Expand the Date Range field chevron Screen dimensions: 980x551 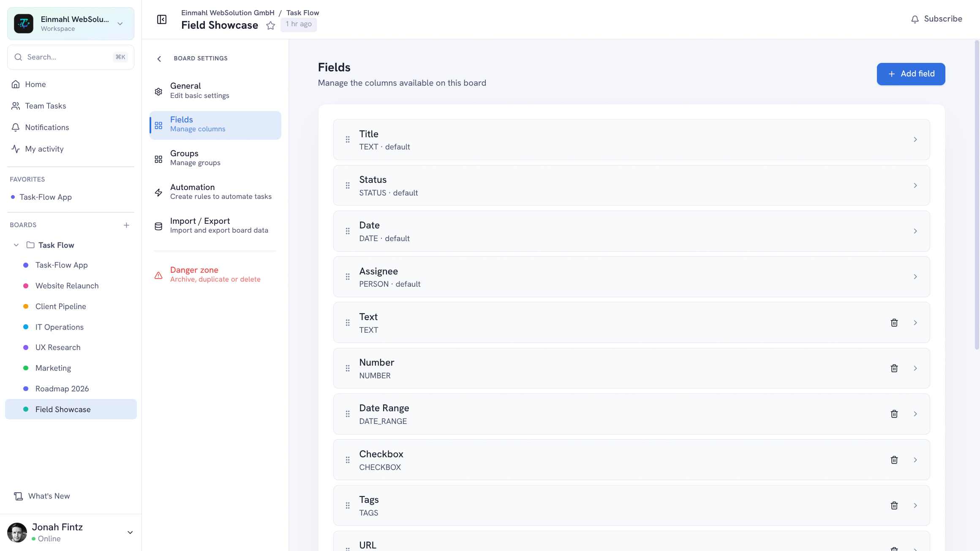pyautogui.click(x=915, y=414)
